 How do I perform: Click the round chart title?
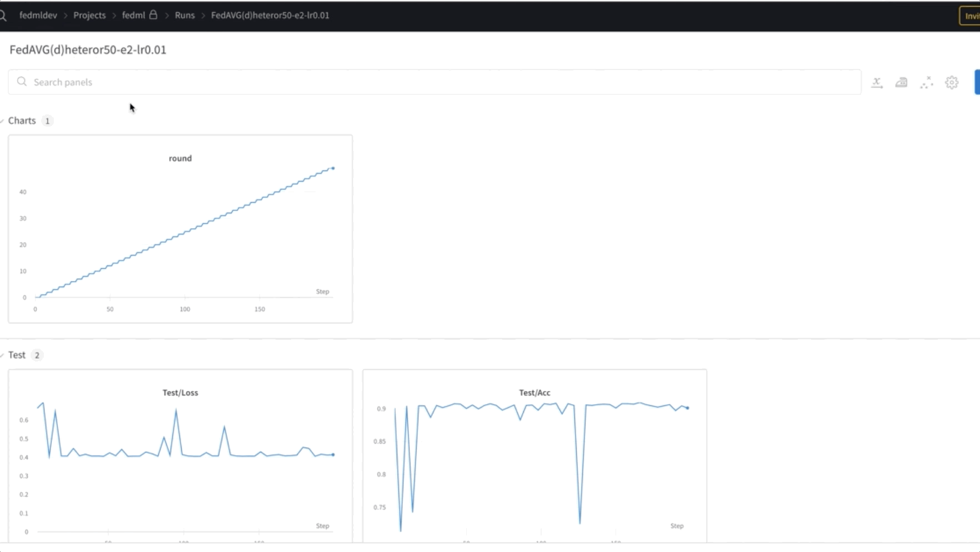tap(181, 158)
